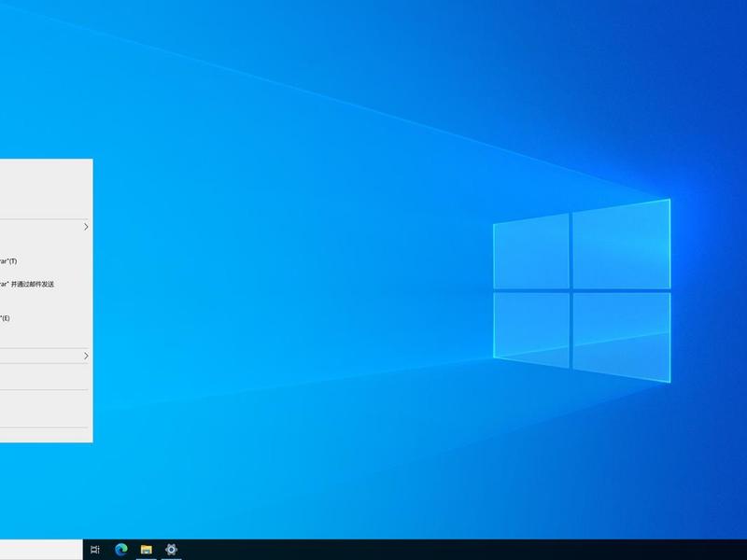Open Task View from the taskbar

[95, 549]
